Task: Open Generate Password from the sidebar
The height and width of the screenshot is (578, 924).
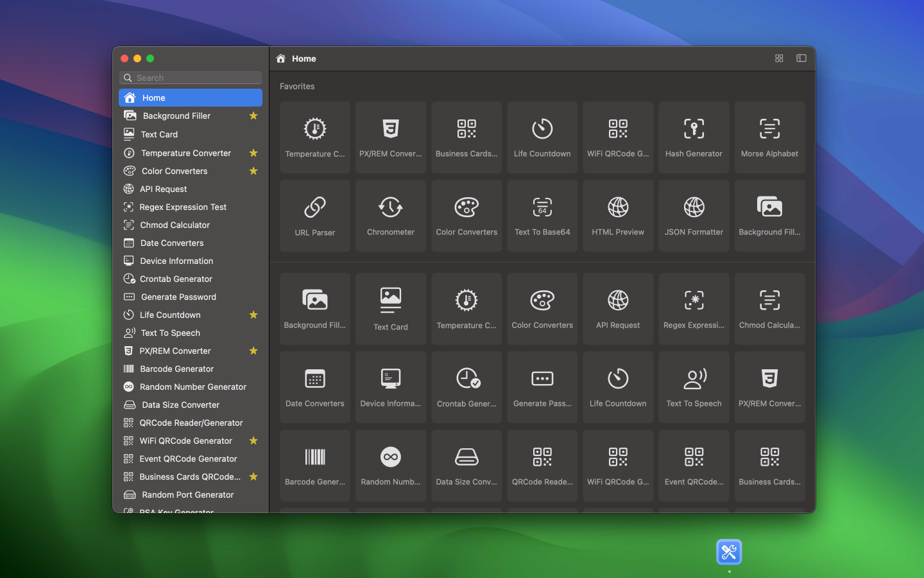Action: pyautogui.click(x=178, y=297)
